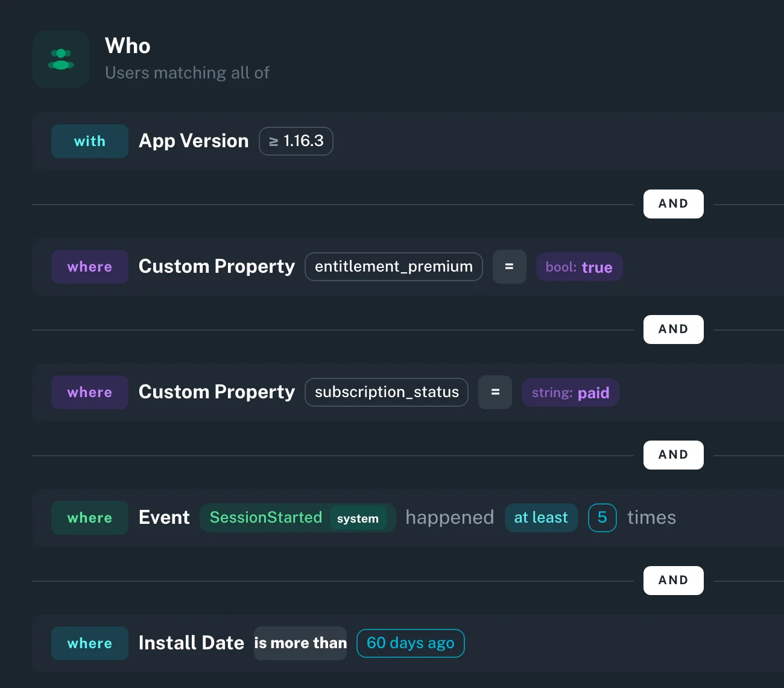Toggle the AND operator below subscription_status
Image resolution: width=784 pixels, height=688 pixels.
click(x=674, y=455)
